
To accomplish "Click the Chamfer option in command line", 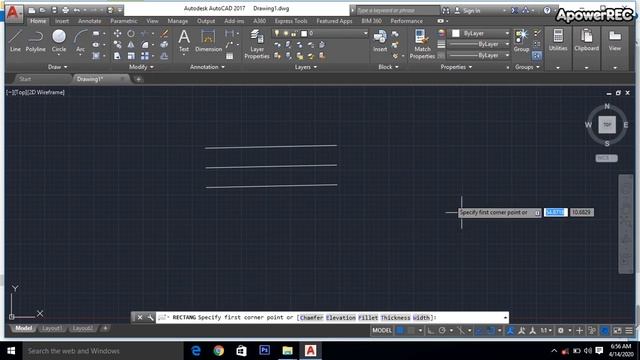I will coord(311,318).
